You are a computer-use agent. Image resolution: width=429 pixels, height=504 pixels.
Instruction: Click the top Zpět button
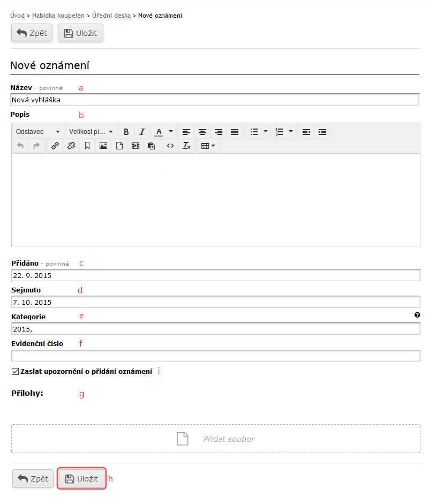click(32, 33)
